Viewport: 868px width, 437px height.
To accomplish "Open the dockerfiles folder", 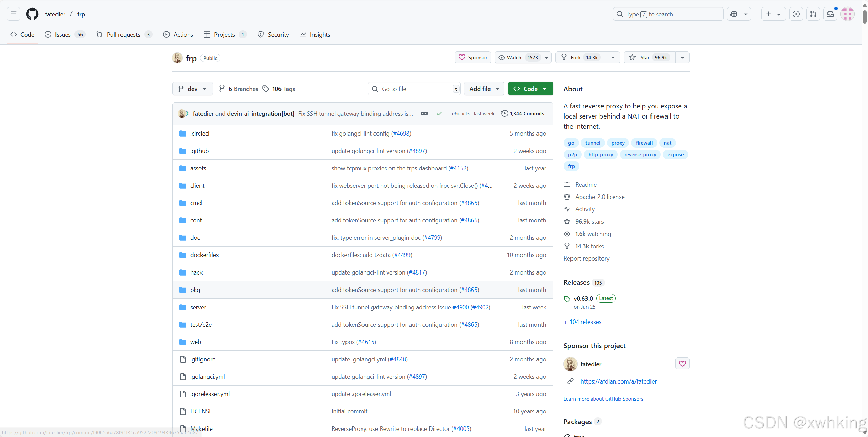I will coord(204,255).
